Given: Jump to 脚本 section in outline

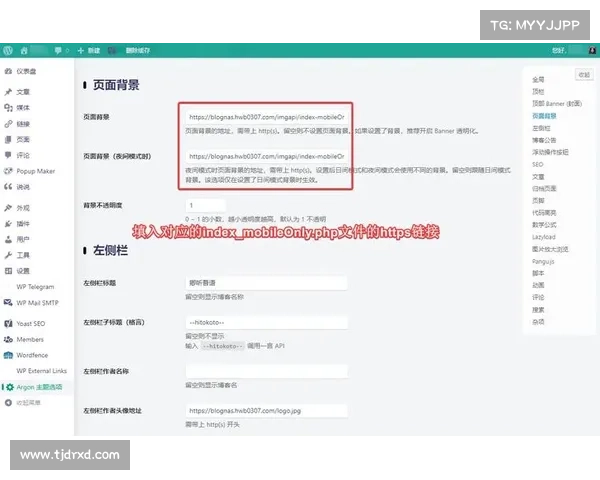Looking at the screenshot, I should tap(538, 273).
